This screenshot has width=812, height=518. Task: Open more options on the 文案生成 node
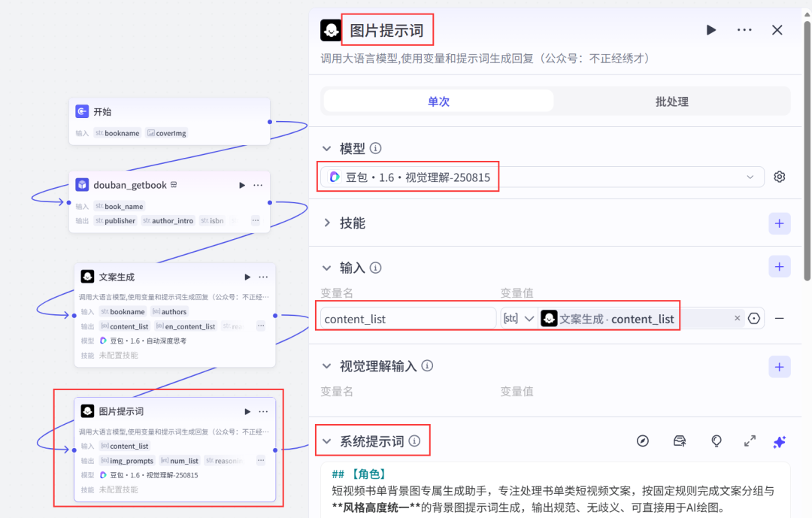pyautogui.click(x=263, y=277)
